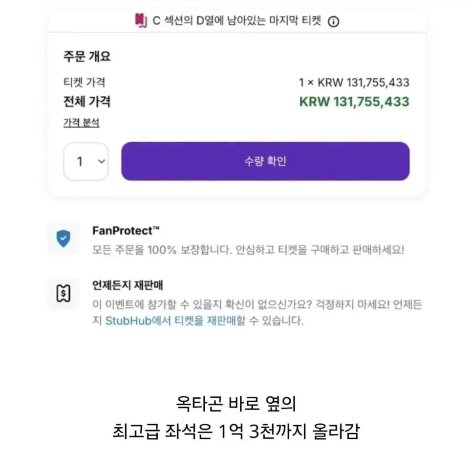Click the 전체 가격 label
This screenshot has height=476, width=472.
(87, 101)
